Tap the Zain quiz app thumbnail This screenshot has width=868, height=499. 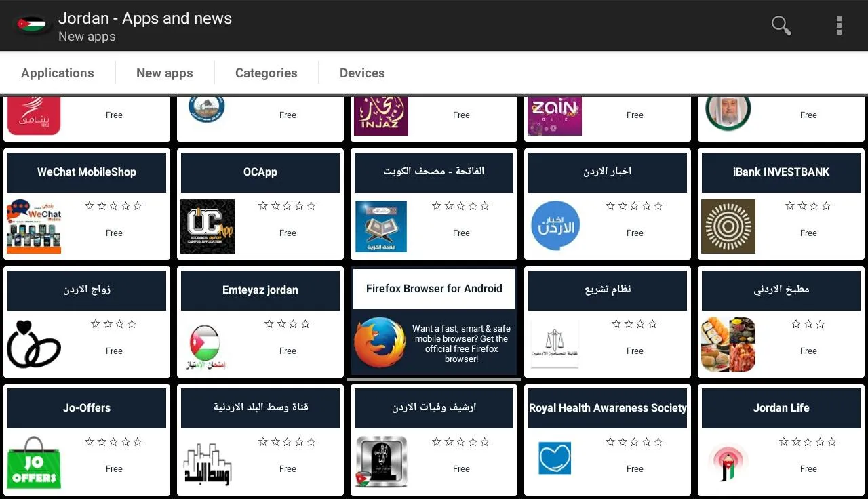[555, 116]
